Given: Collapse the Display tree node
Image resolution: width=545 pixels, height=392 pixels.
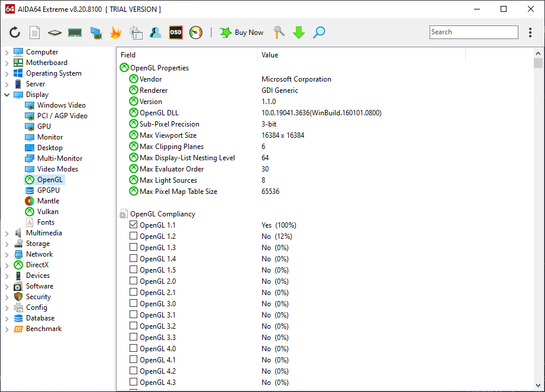Looking at the screenshot, I should click(7, 95).
